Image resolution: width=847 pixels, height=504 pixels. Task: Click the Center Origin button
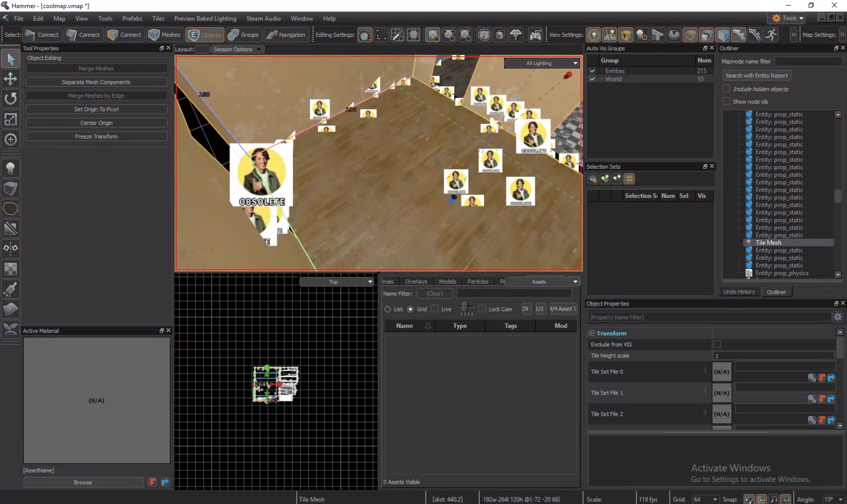(96, 123)
